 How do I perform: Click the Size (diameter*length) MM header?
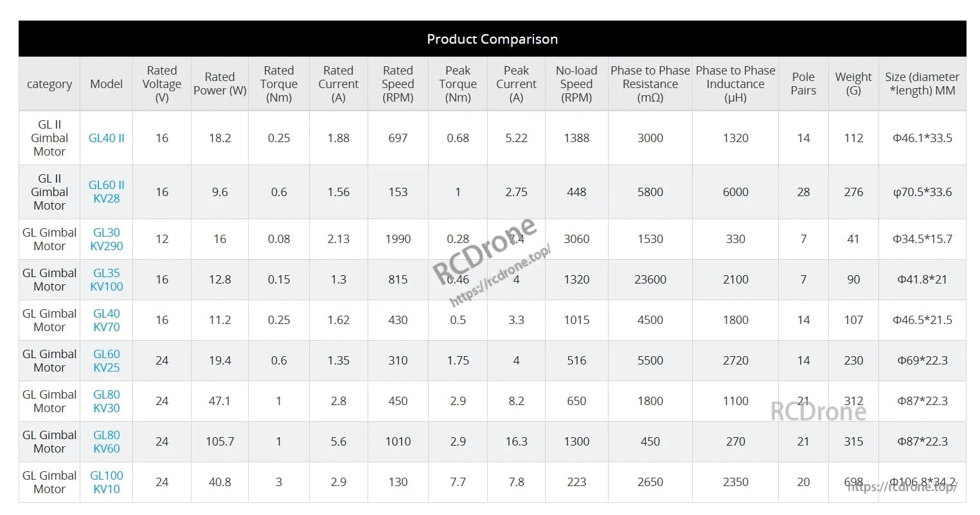click(x=922, y=84)
